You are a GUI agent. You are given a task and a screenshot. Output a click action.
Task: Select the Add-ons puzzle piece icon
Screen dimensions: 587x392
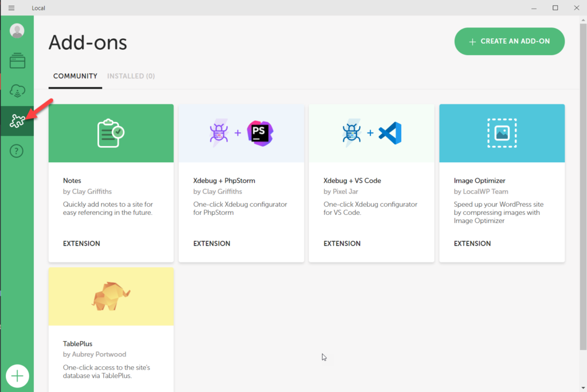(x=17, y=121)
